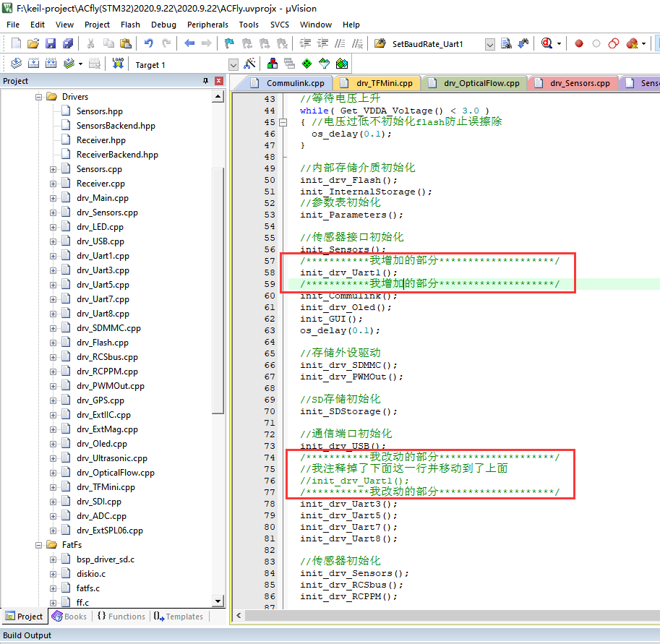Expand drv_Oled.cpp tree node
This screenshot has height=644, width=660.
coord(53,444)
